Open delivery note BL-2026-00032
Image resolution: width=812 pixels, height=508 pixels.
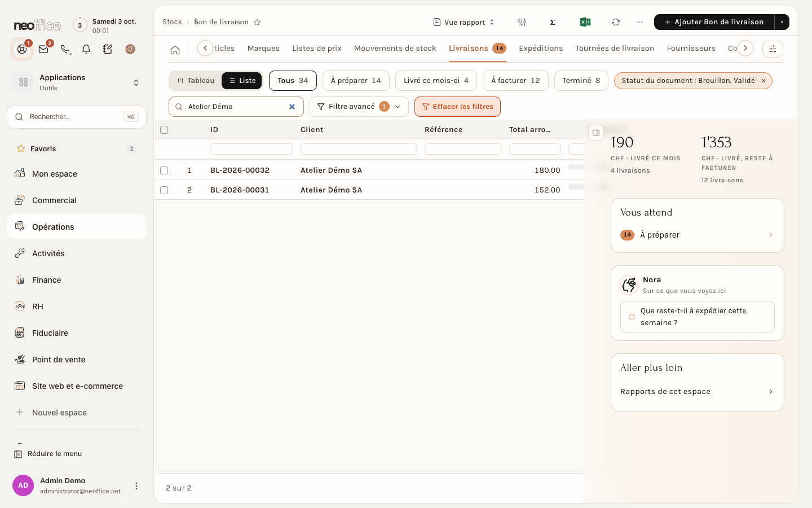[x=240, y=170]
